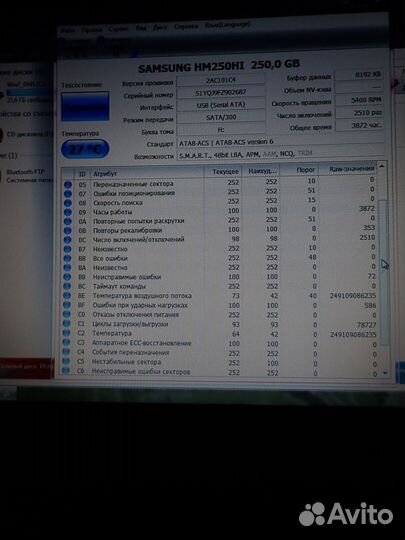Viewport: 405px width, 540px height.
Task: Click the status icon for Переназначенные сектора row
Action: click(x=68, y=185)
